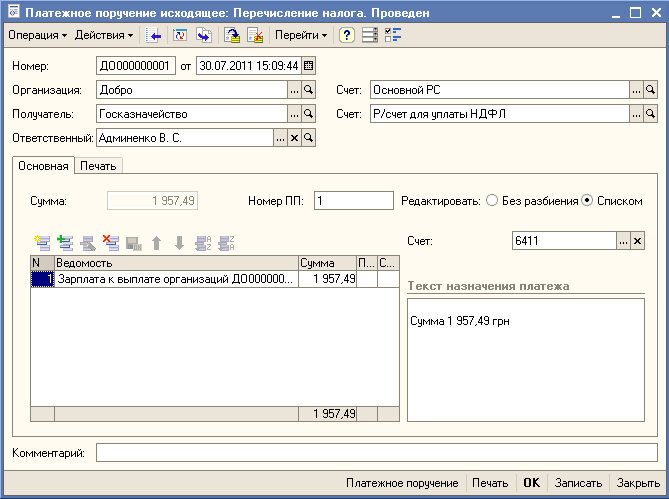
Task: Clear the Ответственный field with X
Action: (x=294, y=138)
